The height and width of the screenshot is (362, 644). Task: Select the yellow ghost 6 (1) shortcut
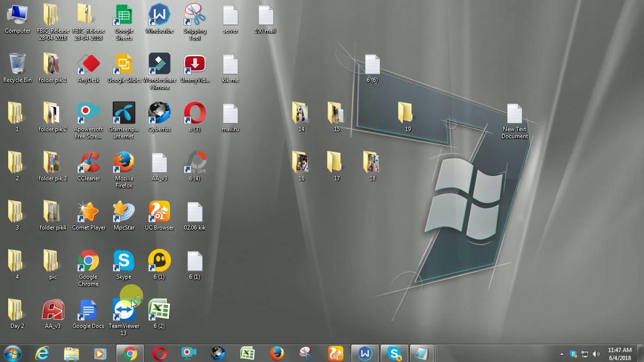159,265
